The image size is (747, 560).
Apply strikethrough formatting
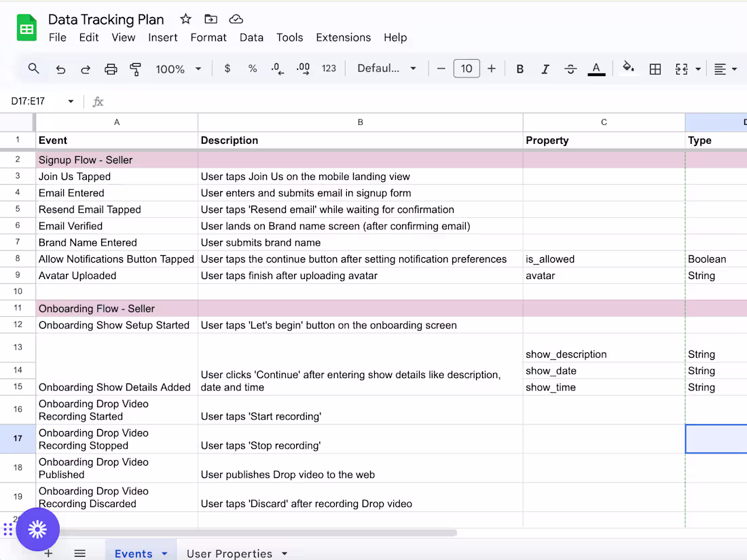click(570, 69)
